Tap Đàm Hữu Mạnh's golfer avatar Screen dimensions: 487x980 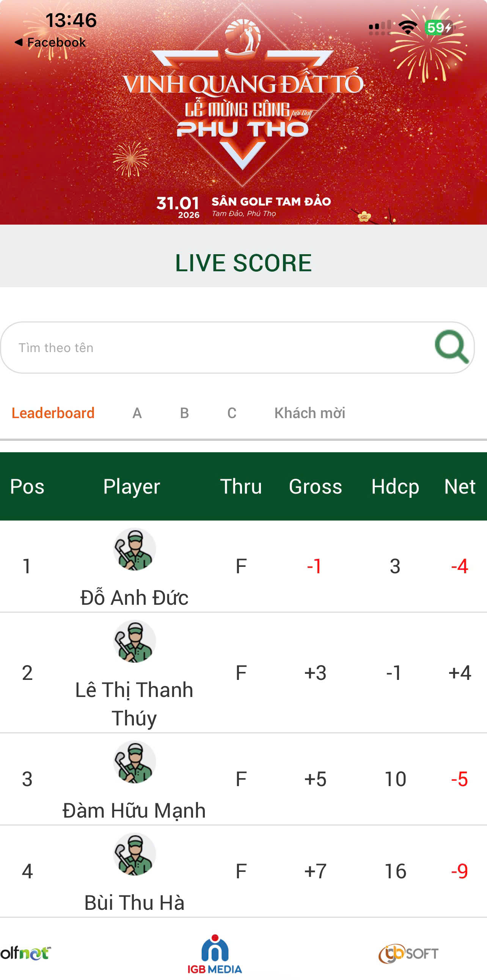[x=135, y=762]
